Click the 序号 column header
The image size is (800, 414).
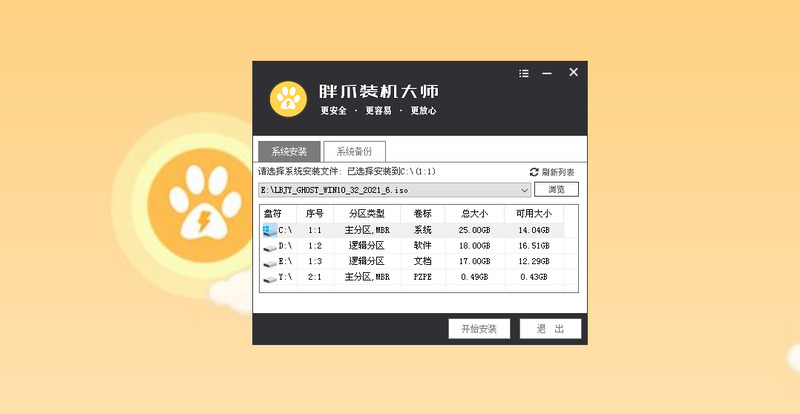pyautogui.click(x=315, y=213)
